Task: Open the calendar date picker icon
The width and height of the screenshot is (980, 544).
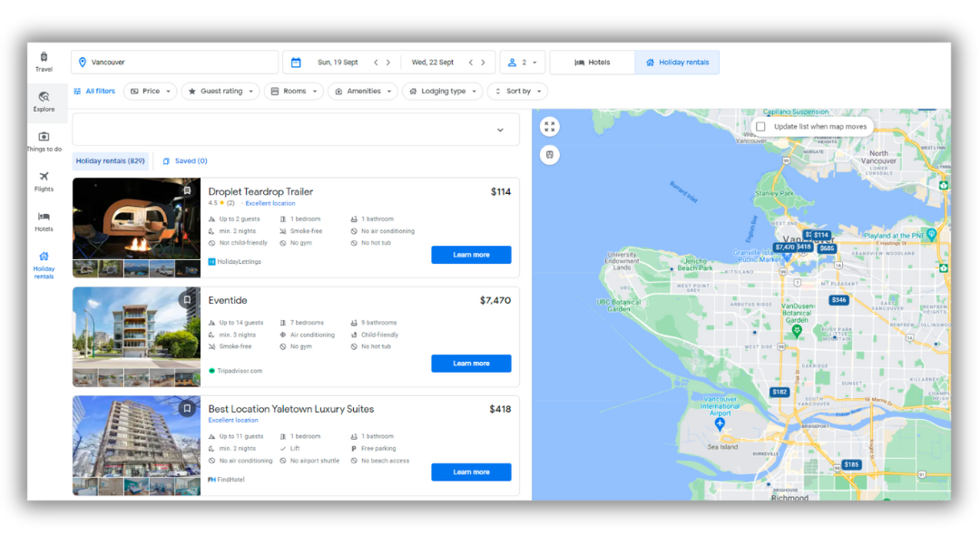Action: [x=296, y=63]
